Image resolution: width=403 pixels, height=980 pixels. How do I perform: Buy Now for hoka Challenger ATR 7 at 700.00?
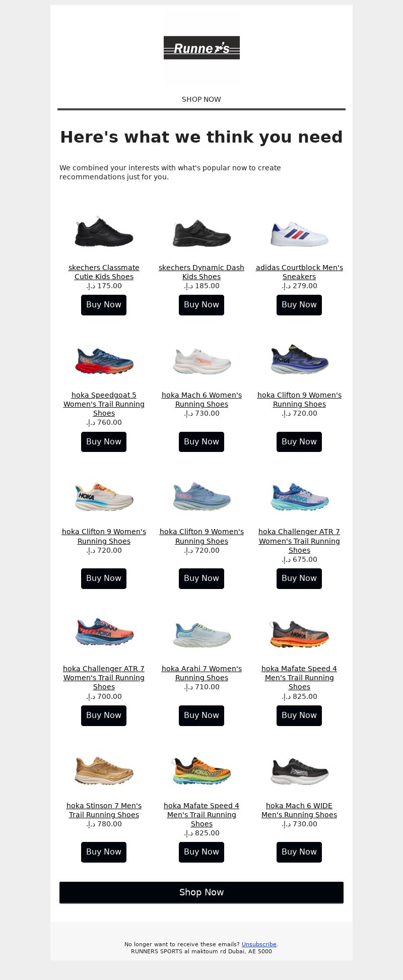104,715
